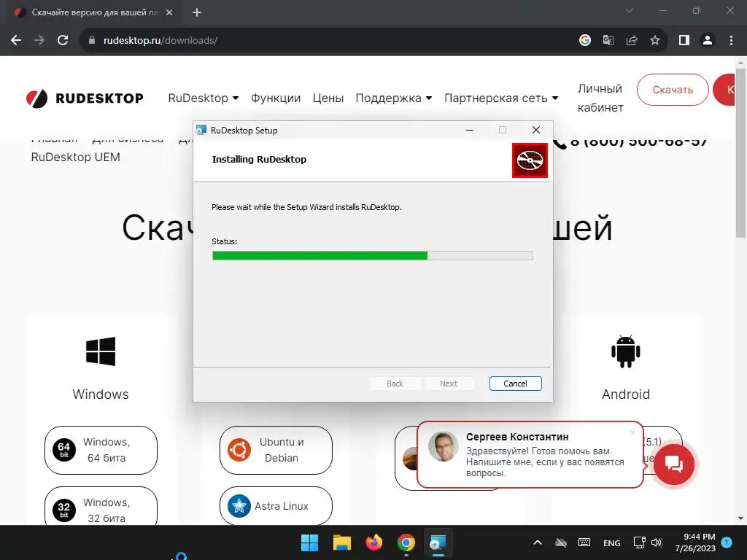Click the installation progress bar in Setup
The image size is (747, 560).
tap(373, 256)
